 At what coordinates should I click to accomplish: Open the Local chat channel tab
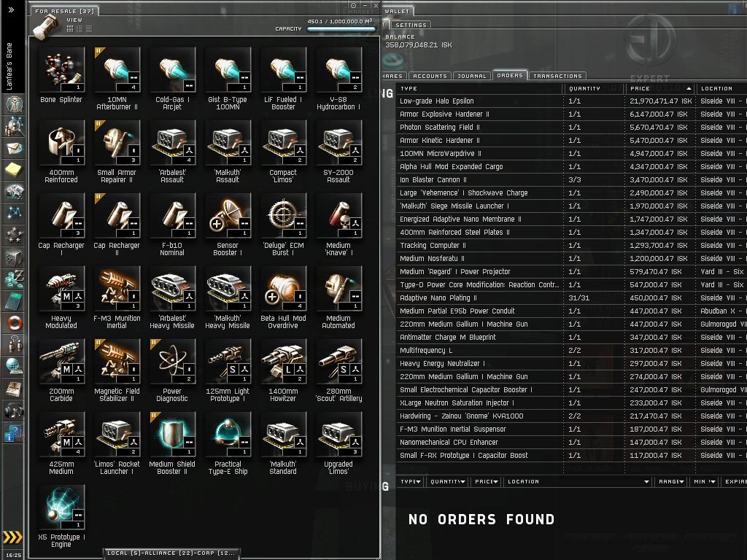(x=171, y=553)
